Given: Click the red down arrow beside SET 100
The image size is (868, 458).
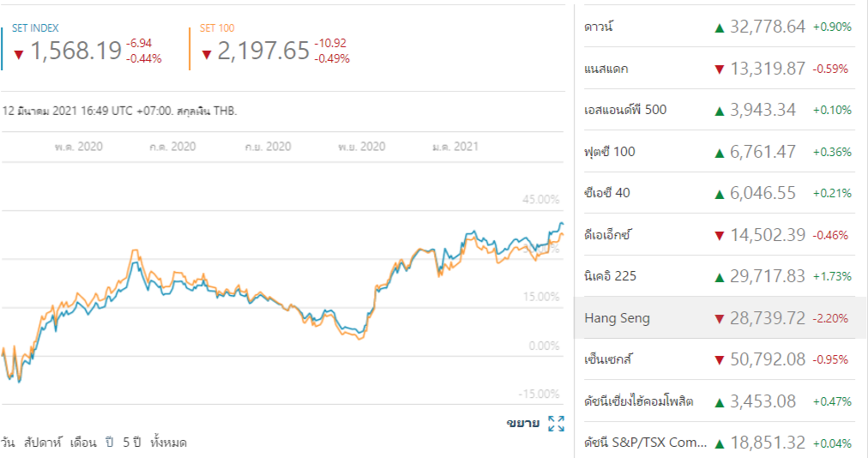Looking at the screenshot, I should (206, 54).
